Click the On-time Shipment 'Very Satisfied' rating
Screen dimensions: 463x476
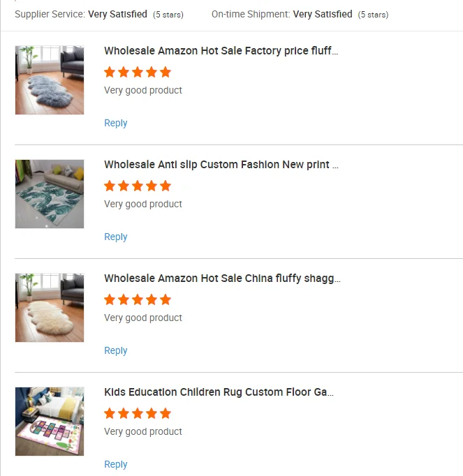tap(323, 14)
